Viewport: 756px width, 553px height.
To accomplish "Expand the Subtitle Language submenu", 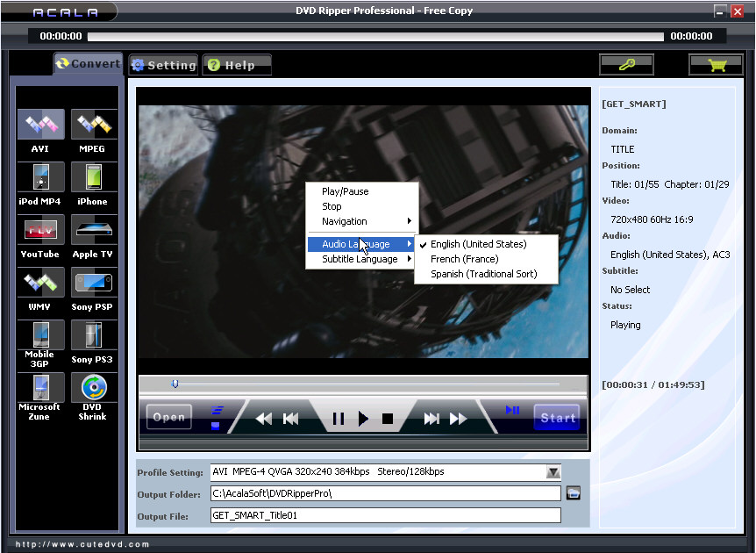I will 360,259.
